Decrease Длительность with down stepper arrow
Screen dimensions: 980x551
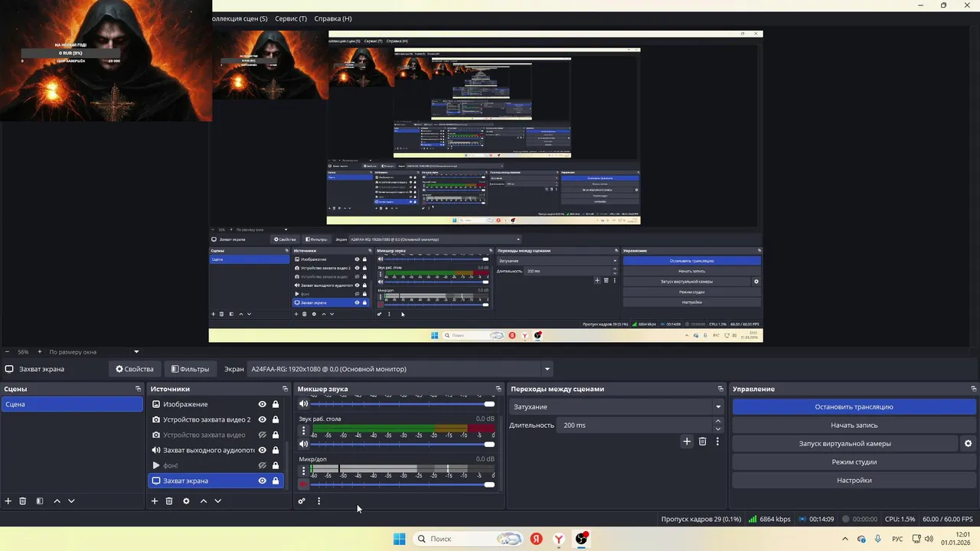pyautogui.click(x=717, y=429)
